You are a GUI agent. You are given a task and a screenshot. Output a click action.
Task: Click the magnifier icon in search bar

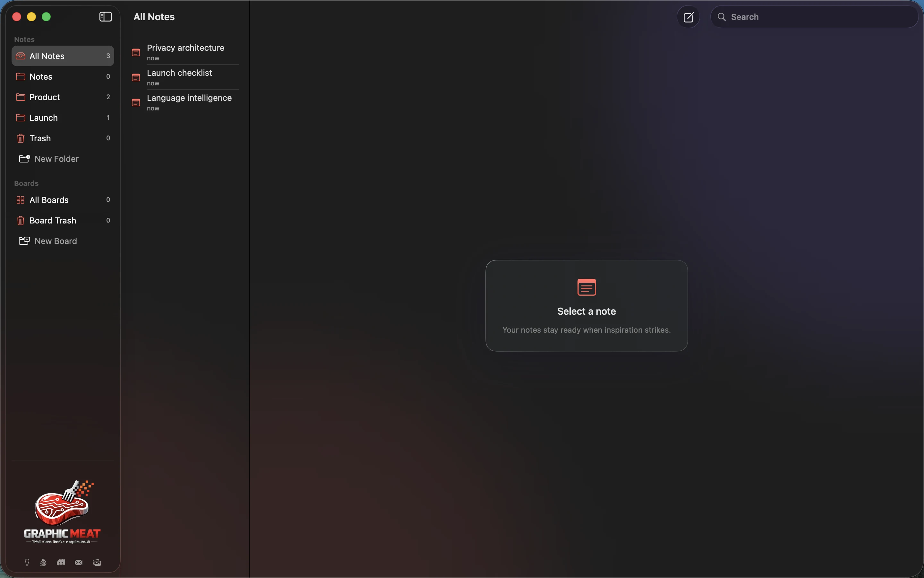[722, 17]
